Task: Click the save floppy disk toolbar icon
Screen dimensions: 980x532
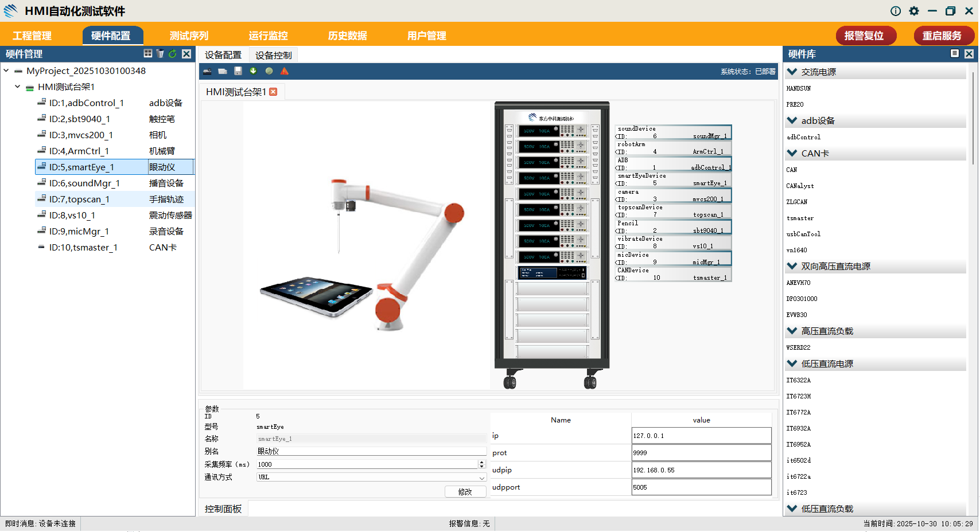Action: (x=238, y=71)
